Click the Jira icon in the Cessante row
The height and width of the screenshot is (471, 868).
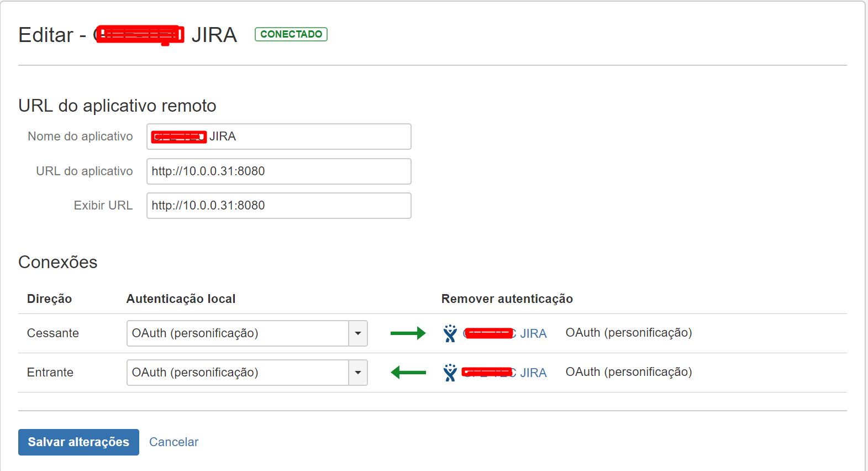[450, 333]
